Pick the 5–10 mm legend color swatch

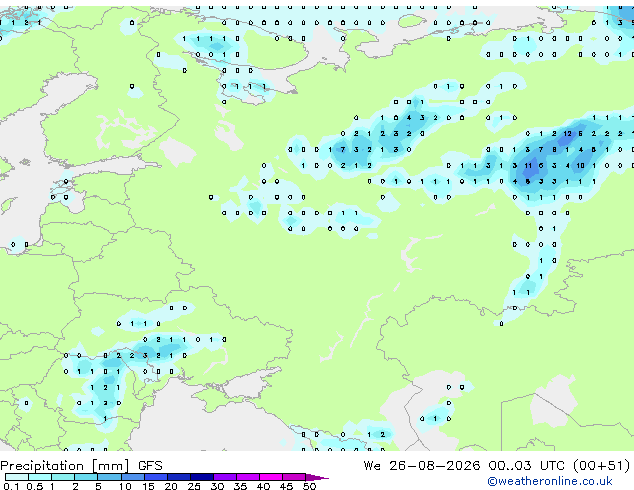click(x=109, y=477)
